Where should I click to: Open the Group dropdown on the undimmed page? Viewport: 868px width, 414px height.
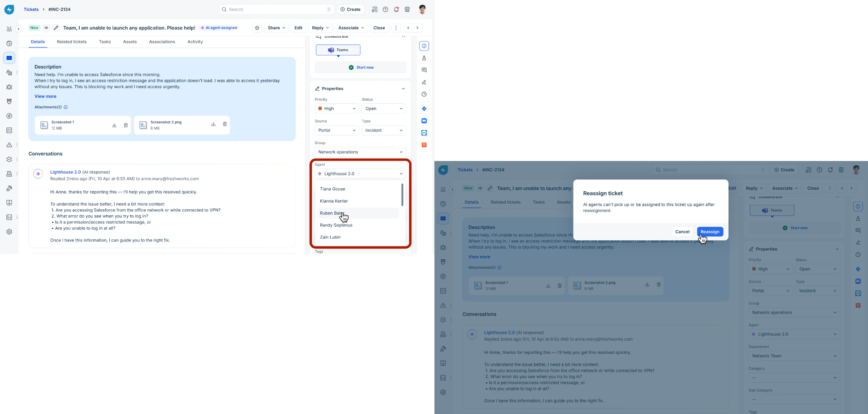(x=360, y=152)
